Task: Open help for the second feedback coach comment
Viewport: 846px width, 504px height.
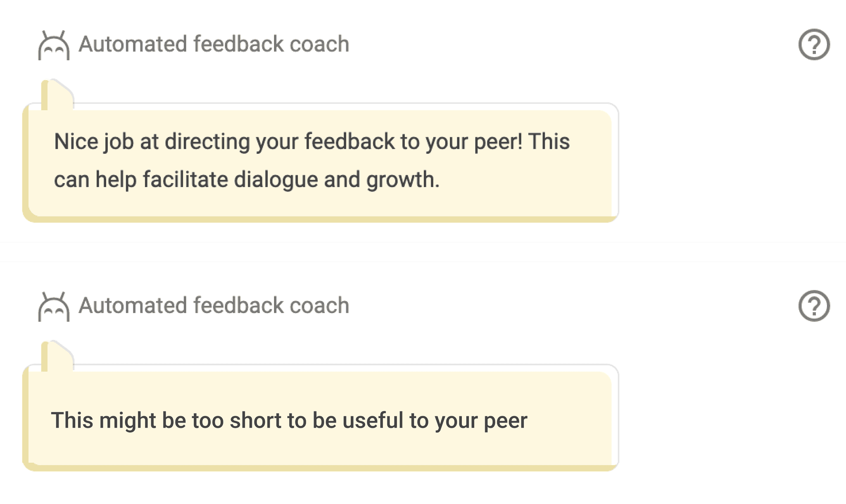Action: coord(814,306)
